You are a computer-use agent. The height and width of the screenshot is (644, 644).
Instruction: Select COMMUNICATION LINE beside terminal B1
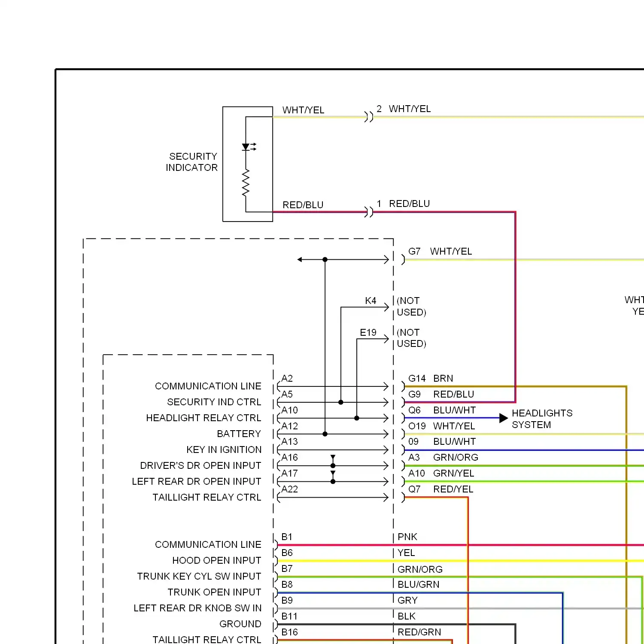pyautogui.click(x=208, y=544)
